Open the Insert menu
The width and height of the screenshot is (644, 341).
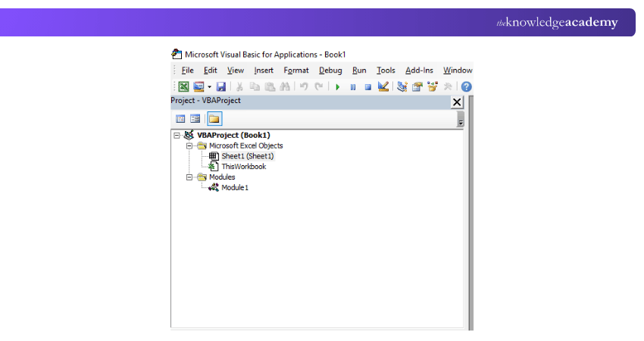pos(264,70)
